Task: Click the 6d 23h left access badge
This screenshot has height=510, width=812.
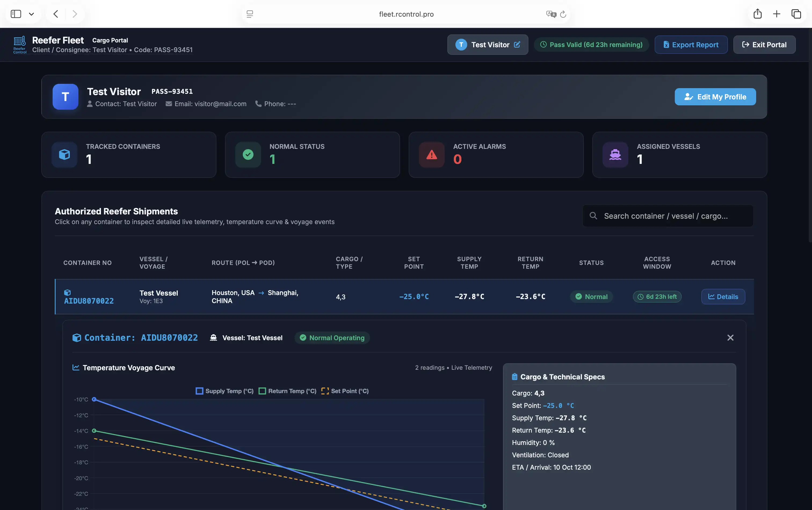Action: click(x=657, y=296)
